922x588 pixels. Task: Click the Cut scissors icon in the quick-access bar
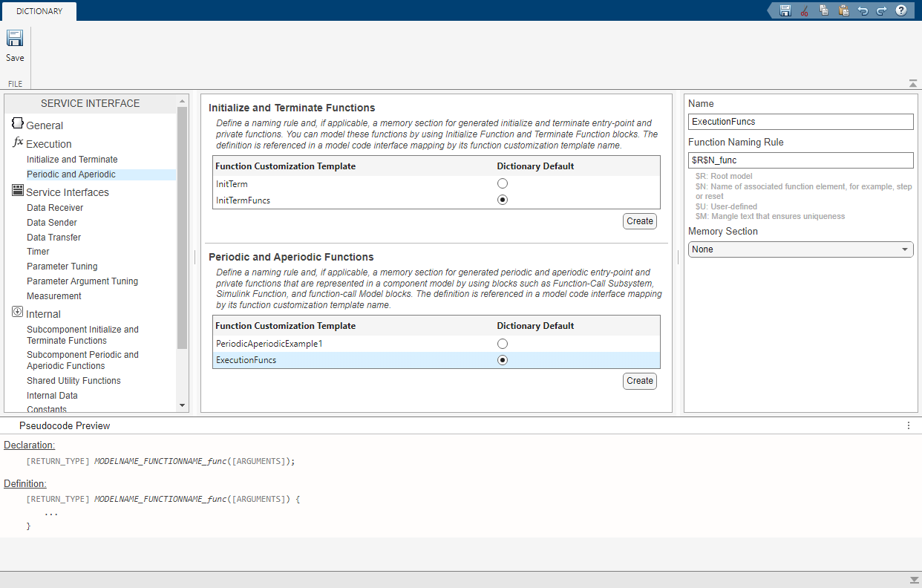(804, 10)
